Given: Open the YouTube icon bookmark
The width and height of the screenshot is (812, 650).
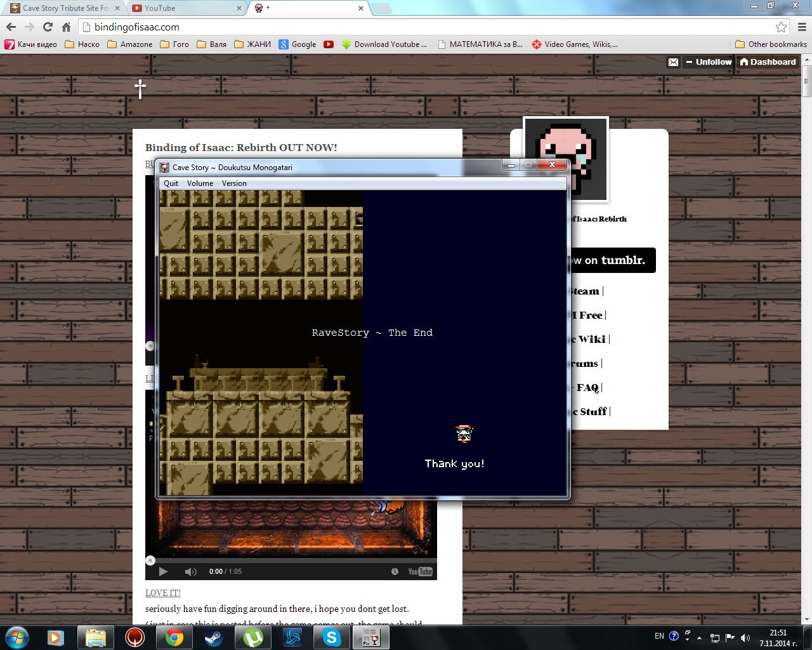Looking at the screenshot, I should click(329, 44).
